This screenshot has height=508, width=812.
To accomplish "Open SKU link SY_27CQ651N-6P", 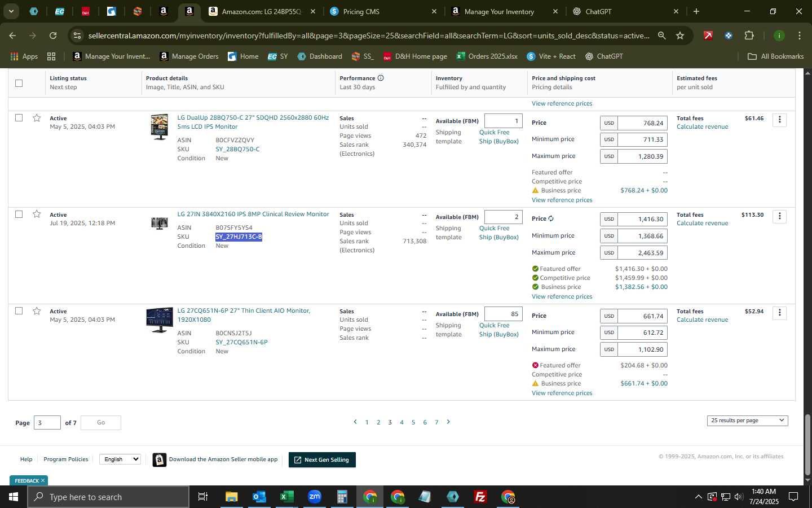I will click(241, 342).
